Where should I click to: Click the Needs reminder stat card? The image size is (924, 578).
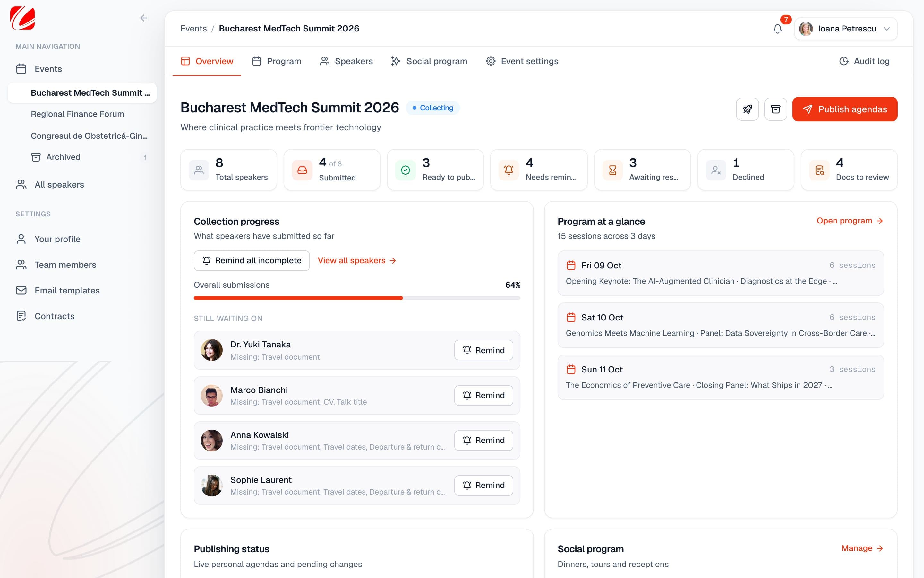tap(539, 170)
